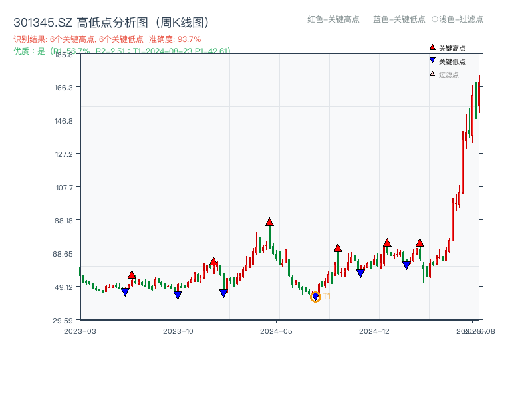Click the blue low-point triangle near 2023-10
The width and height of the screenshot is (532, 399).
click(178, 295)
